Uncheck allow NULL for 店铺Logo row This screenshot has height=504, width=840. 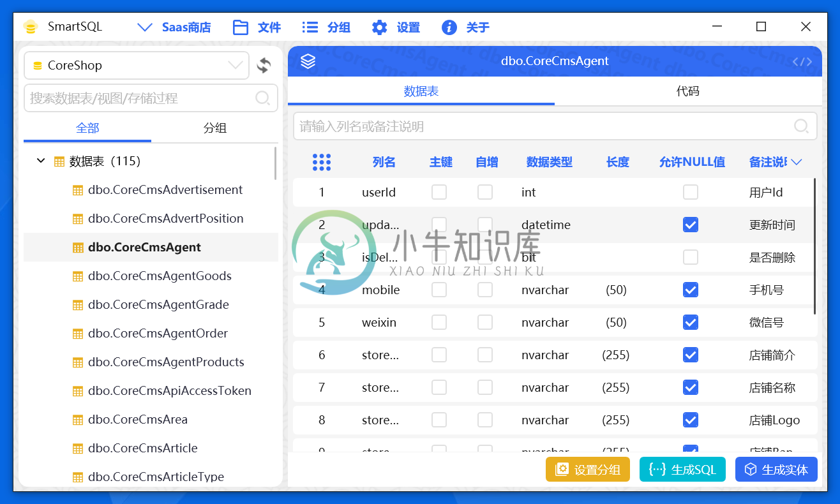pos(691,420)
